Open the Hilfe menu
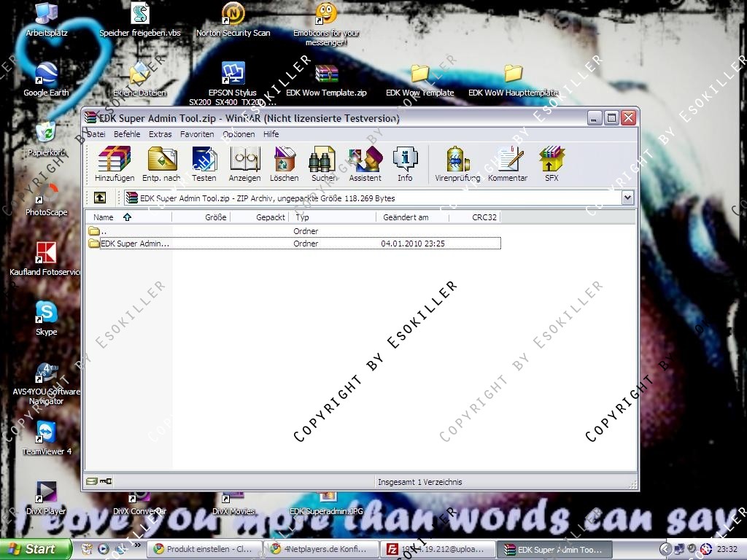The height and width of the screenshot is (560, 747). pos(271,134)
